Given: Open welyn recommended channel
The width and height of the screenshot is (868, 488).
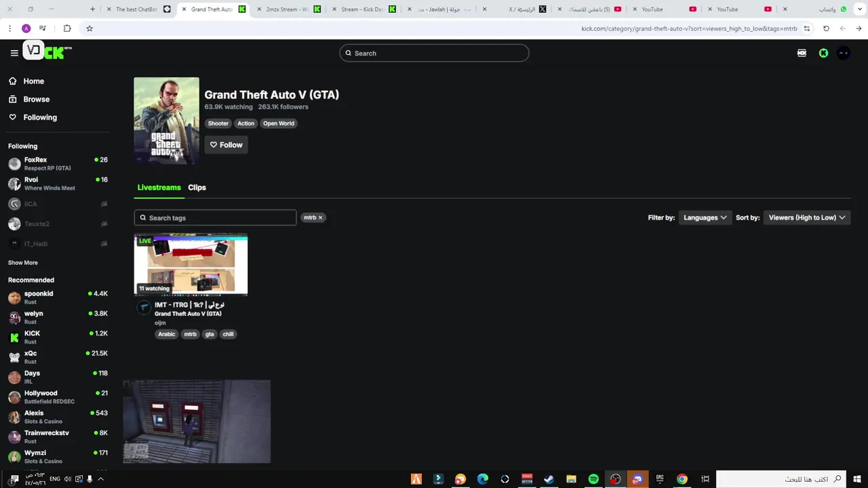Looking at the screenshot, I should (x=58, y=317).
